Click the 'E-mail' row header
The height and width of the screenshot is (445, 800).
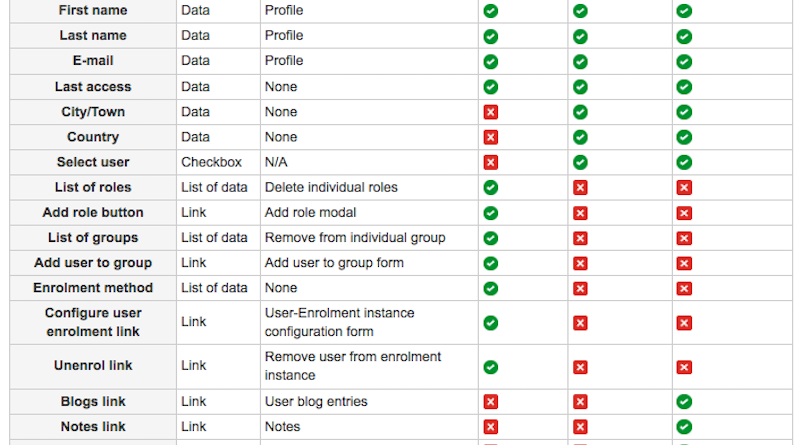(x=93, y=61)
